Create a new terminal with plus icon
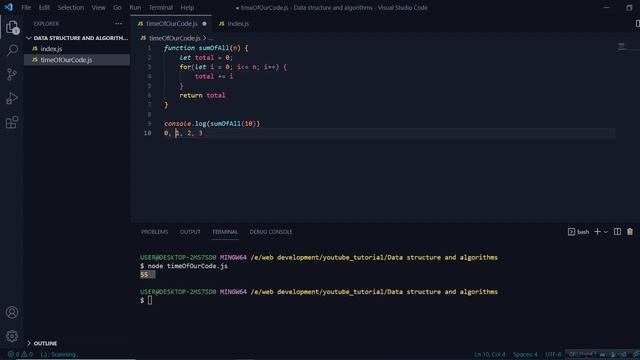The height and width of the screenshot is (360, 640). 597,232
